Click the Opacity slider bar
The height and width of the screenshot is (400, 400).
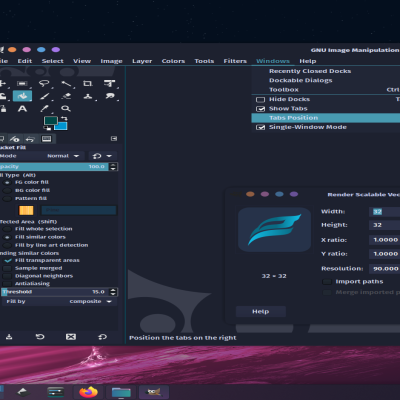(x=54, y=167)
